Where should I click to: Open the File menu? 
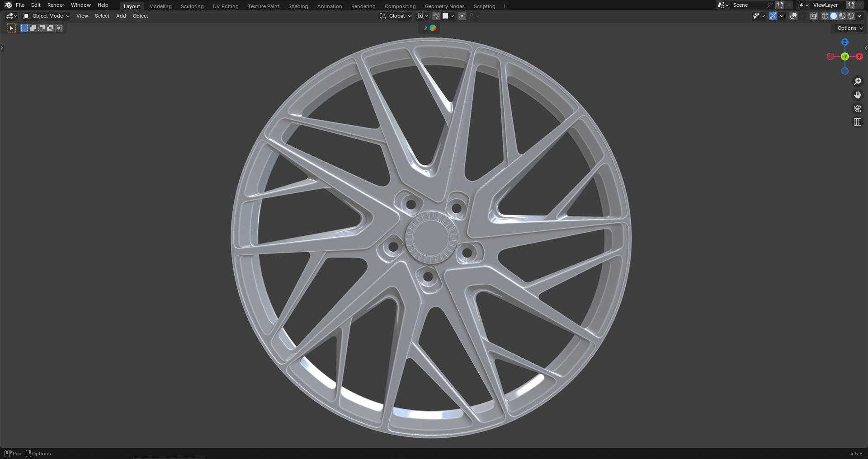click(20, 5)
